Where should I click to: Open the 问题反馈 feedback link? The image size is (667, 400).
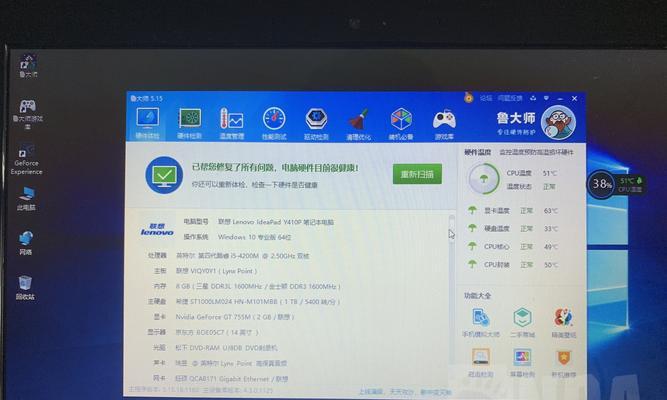point(510,98)
